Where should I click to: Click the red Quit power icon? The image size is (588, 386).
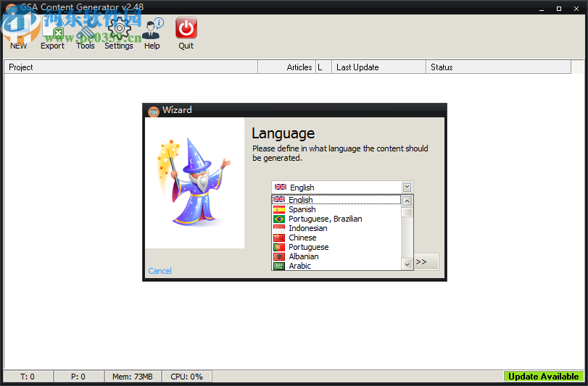186,28
